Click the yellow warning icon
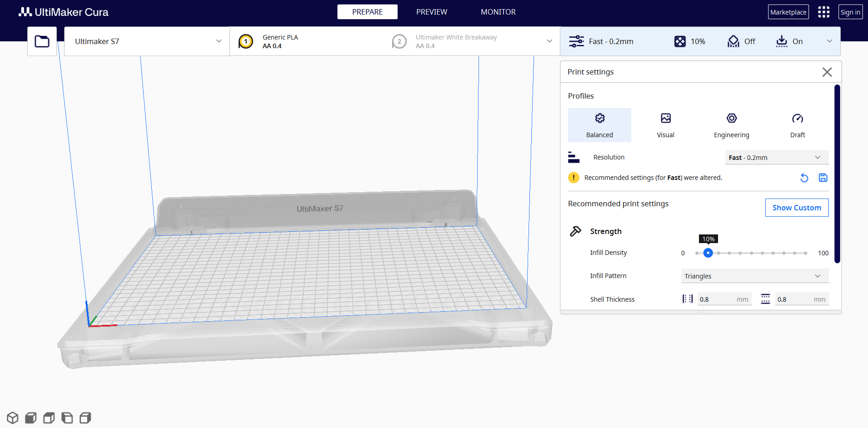Screen dimensions: 868x428 point(574,178)
